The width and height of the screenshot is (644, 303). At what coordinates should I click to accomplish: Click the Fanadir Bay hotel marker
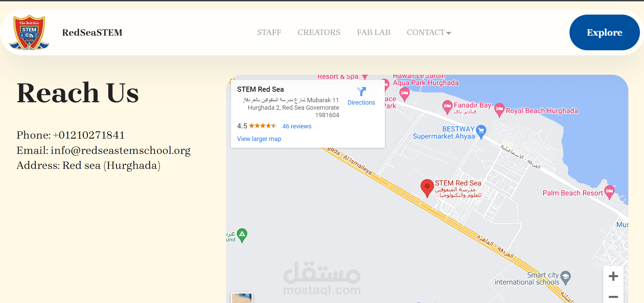447,107
